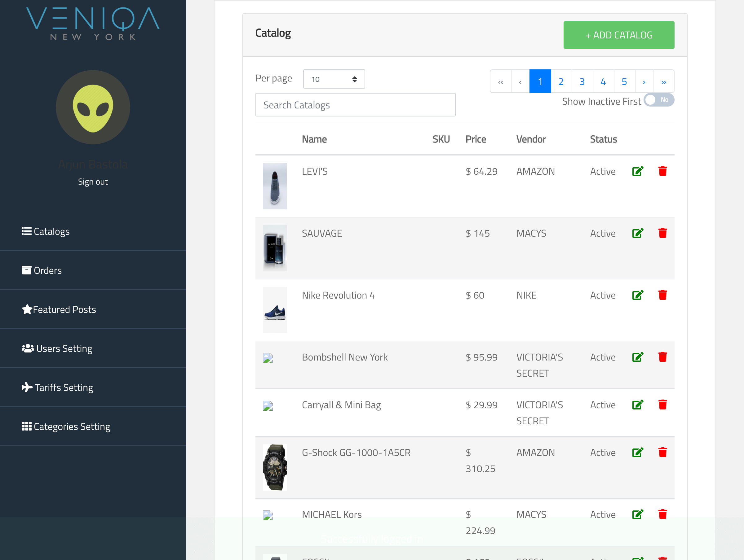
Task: Click the Add Catalog button
Action: pyautogui.click(x=619, y=35)
